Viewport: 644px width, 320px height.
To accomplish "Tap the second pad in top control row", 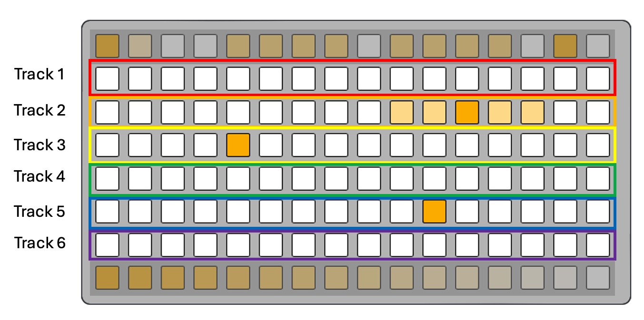I will coord(140,46).
